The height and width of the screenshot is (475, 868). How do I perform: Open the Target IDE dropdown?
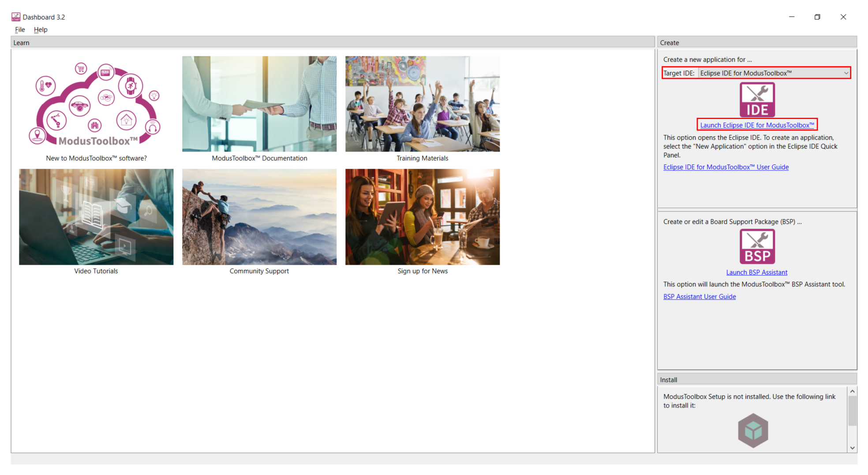coord(774,73)
